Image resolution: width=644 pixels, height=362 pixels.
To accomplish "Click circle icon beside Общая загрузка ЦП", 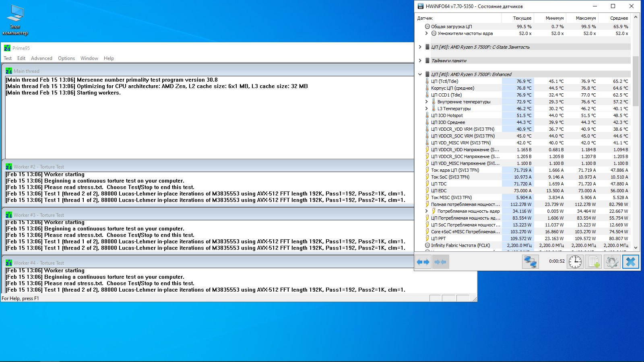I will (427, 27).
